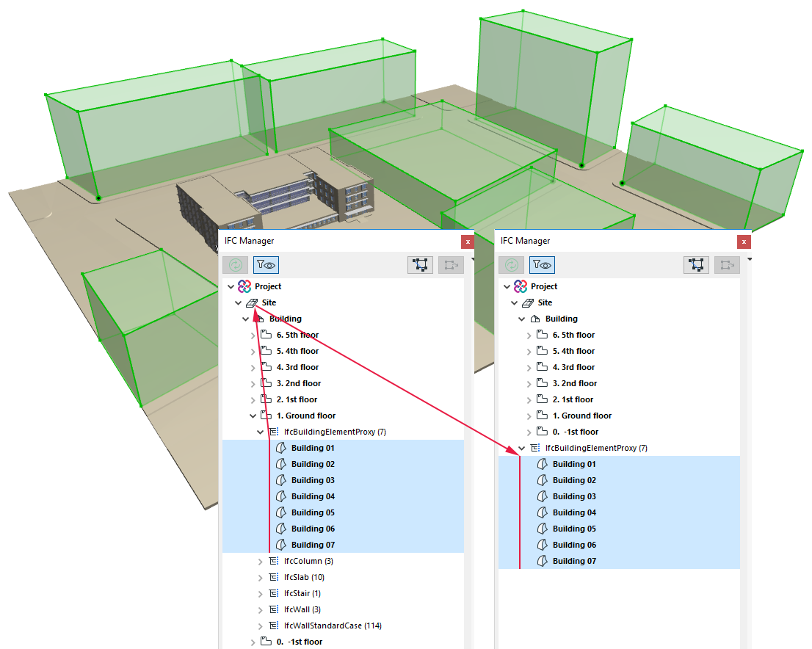Viewport: 812px width, 649px height.
Task: Collapse IfcBuildingElementProxy (7) in left IFC Manager
Action: pos(261,432)
